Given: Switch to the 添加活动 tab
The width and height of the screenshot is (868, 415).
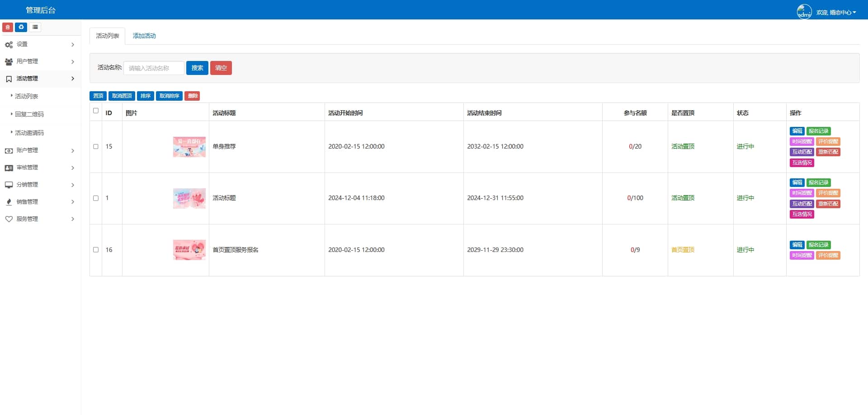Looking at the screenshot, I should pos(144,36).
